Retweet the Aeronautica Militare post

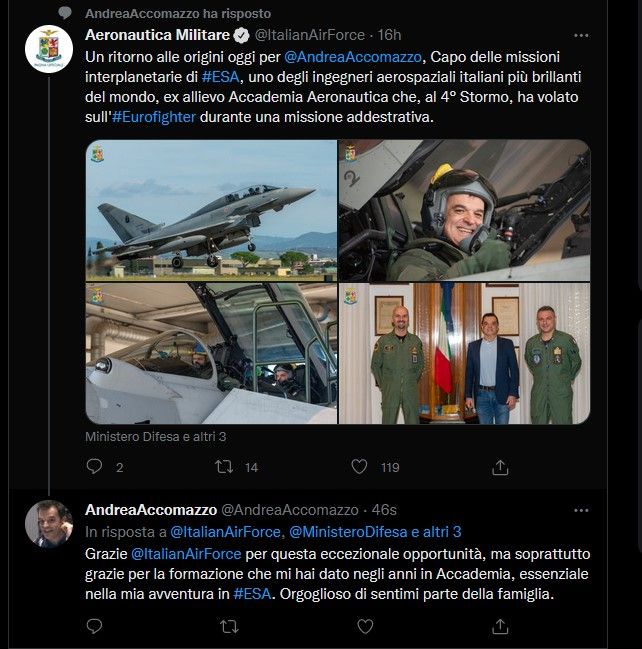(x=227, y=466)
